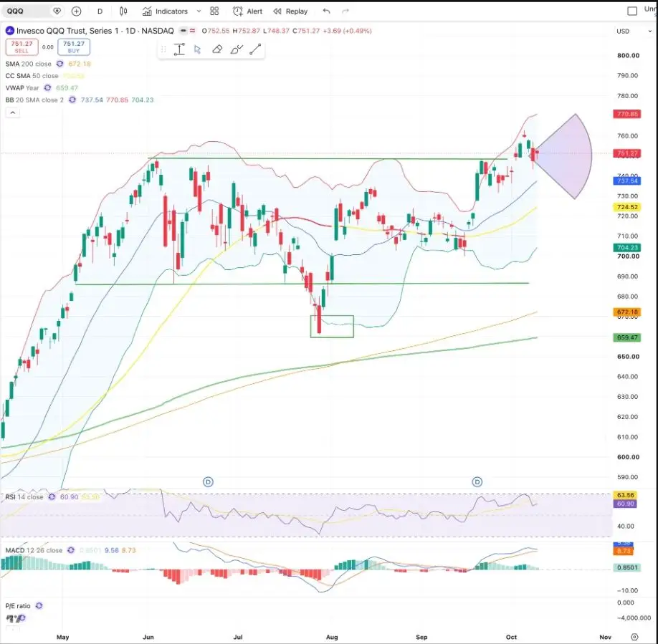
Task: Click the VWAP Year status icon
Action: [x=47, y=88]
